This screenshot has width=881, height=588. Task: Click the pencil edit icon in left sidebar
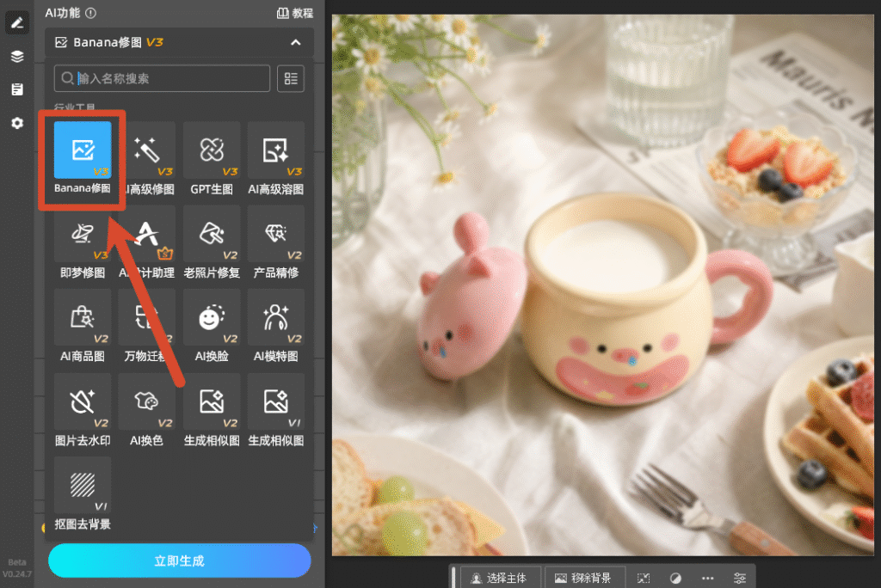[x=17, y=23]
